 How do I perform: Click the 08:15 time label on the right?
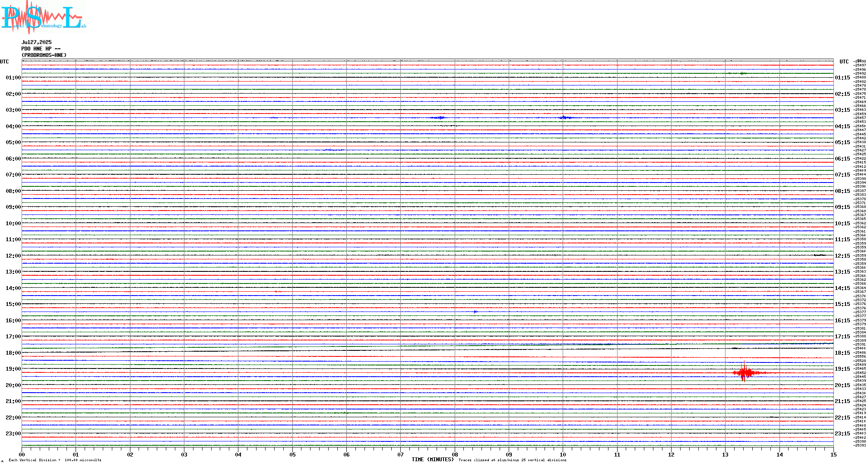click(843, 191)
